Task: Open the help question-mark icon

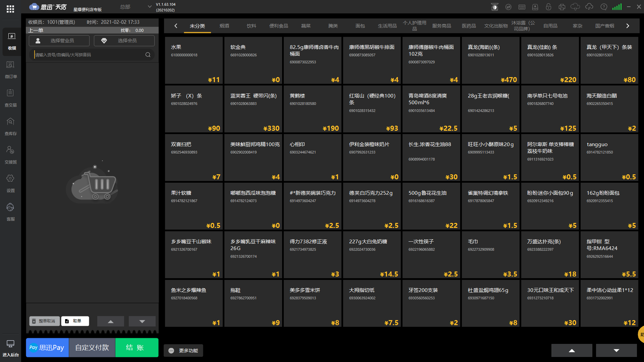Action: tap(604, 7)
